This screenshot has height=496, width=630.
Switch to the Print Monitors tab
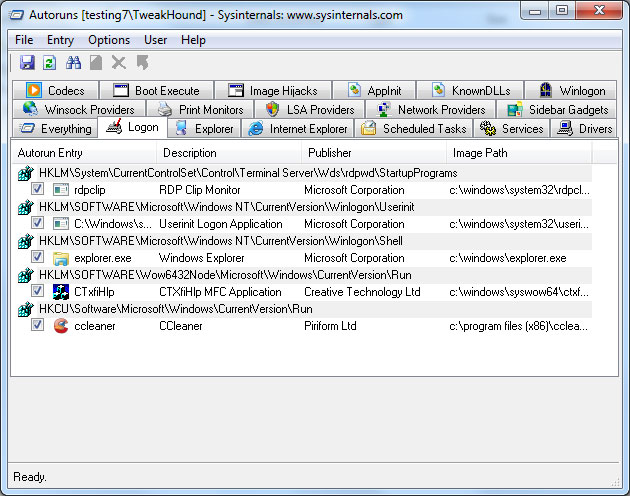coord(200,109)
